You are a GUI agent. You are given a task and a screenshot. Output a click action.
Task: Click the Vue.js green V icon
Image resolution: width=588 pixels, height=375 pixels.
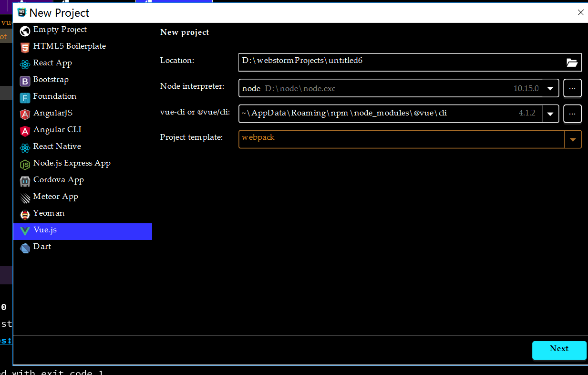pyautogui.click(x=25, y=231)
